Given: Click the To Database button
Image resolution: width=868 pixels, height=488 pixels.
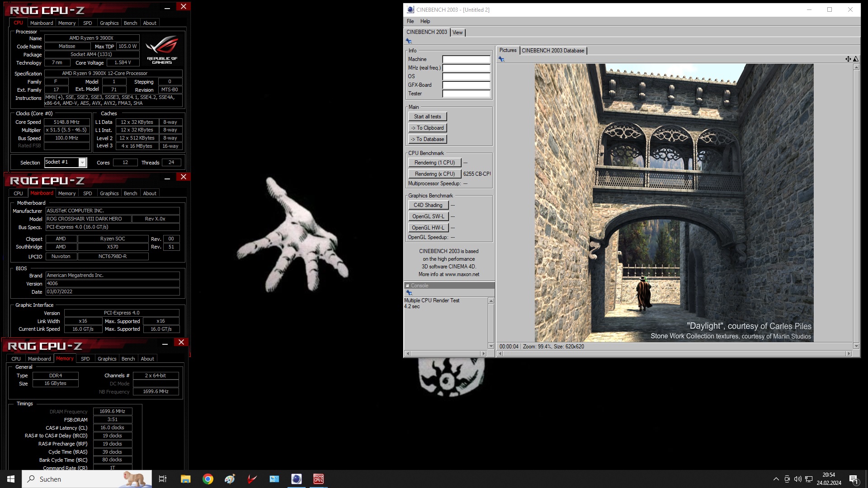Looking at the screenshot, I should click(427, 139).
